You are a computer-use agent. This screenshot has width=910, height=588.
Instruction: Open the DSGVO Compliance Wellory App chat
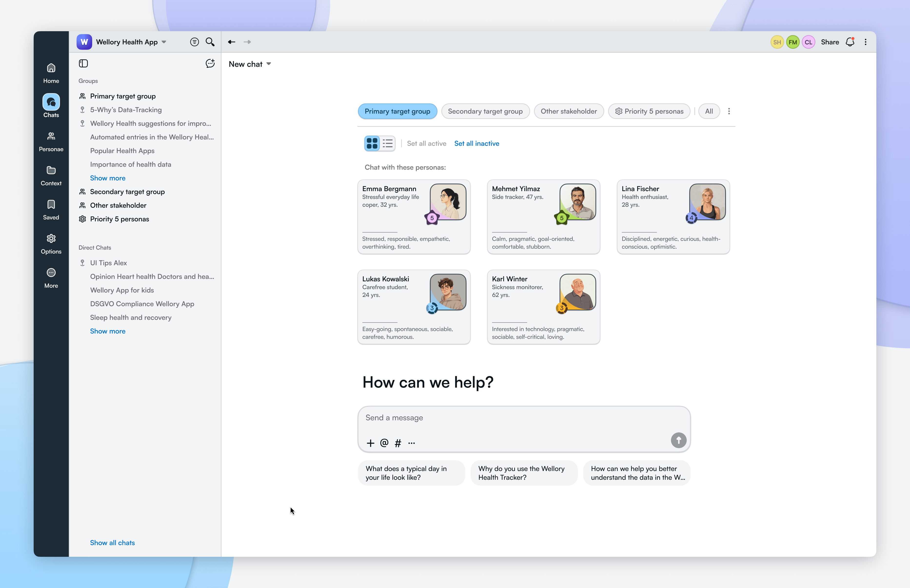point(142,304)
